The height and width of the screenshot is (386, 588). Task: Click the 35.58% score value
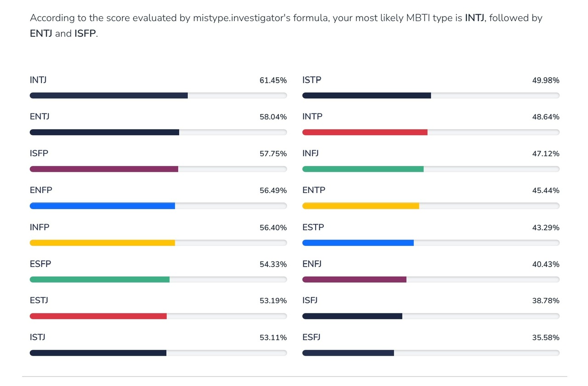click(546, 338)
